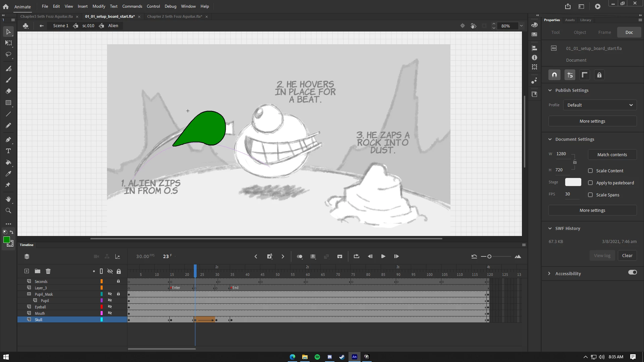
Task: Select the Lasso tool
Action: [x=8, y=54]
